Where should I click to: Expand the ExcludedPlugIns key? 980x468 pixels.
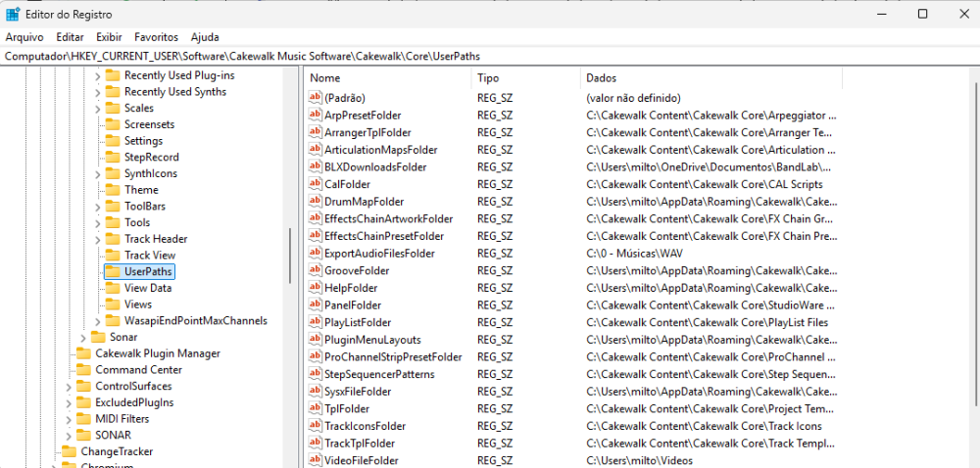pos(69,402)
